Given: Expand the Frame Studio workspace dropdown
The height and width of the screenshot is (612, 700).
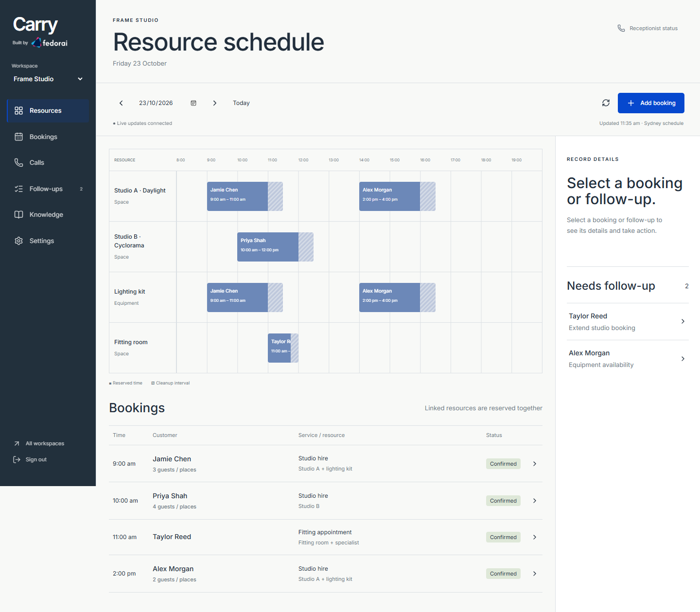Looking at the screenshot, I should pyautogui.click(x=48, y=79).
